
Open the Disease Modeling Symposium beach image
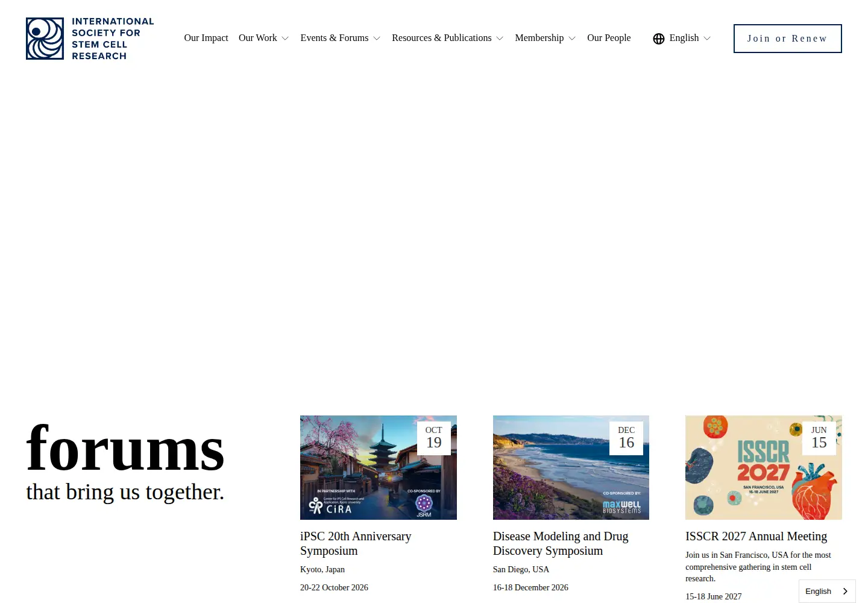click(x=571, y=467)
